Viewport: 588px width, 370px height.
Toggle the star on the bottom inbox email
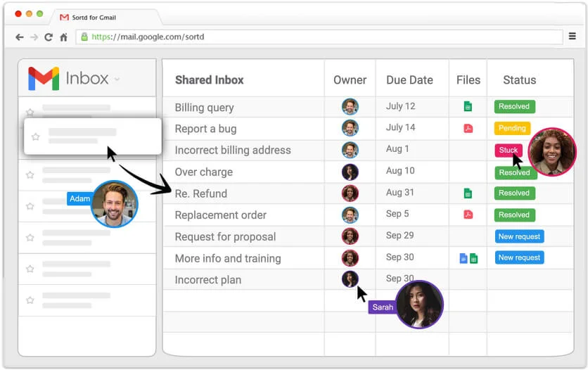pyautogui.click(x=30, y=299)
